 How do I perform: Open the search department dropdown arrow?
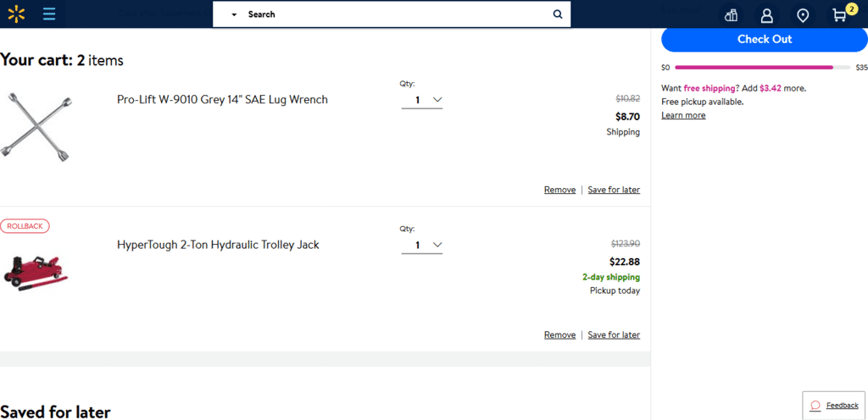(x=234, y=15)
